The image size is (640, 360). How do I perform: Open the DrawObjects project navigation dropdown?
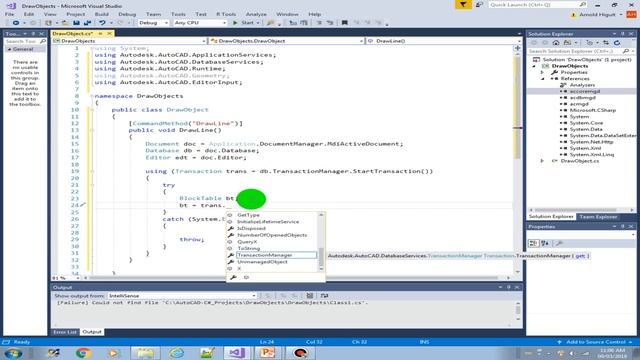click(129, 41)
